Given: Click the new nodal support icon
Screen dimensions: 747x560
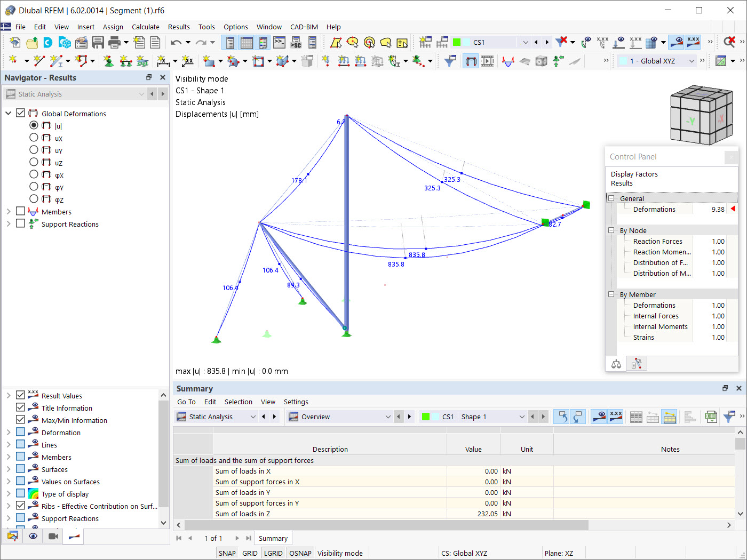Looking at the screenshot, I should [x=109, y=61].
